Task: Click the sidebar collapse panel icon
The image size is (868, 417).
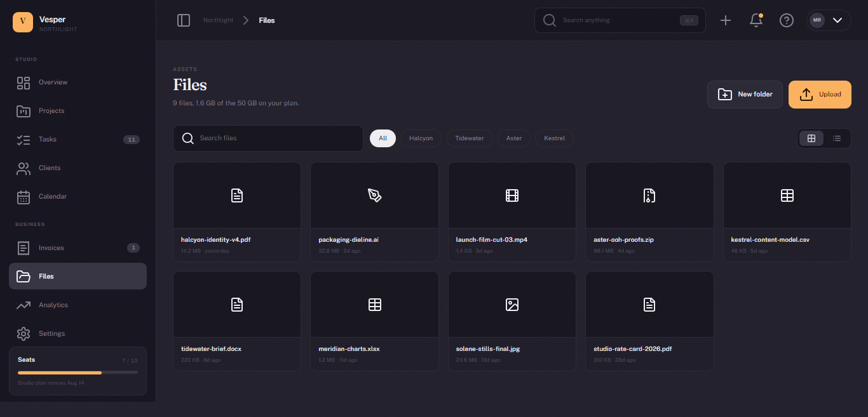Action: pyautogui.click(x=184, y=20)
